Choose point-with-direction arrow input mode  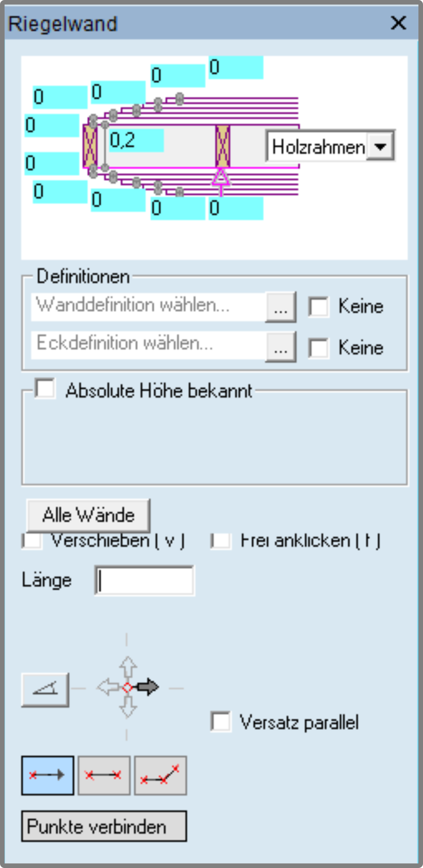(47, 775)
